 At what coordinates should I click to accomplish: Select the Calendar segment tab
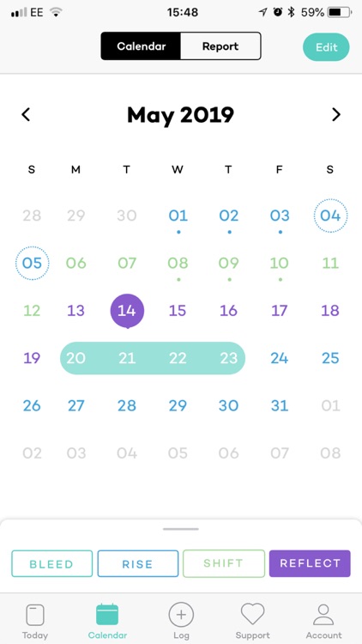(141, 46)
